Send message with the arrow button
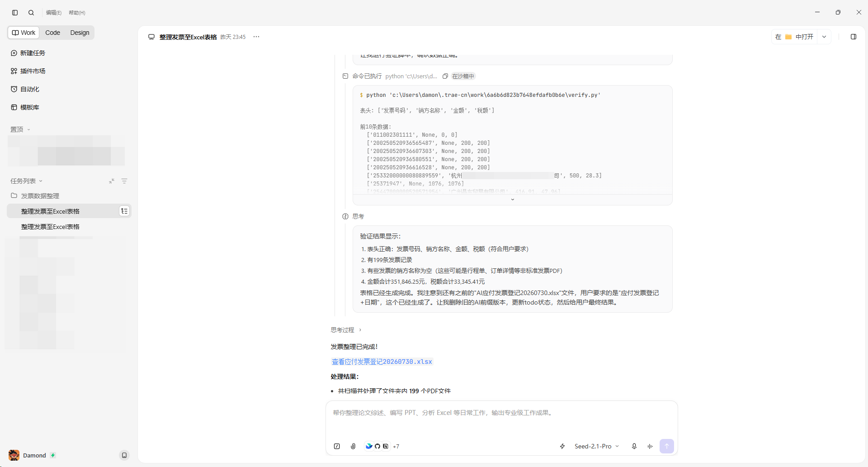Viewport: 868px width, 467px height. point(667,446)
